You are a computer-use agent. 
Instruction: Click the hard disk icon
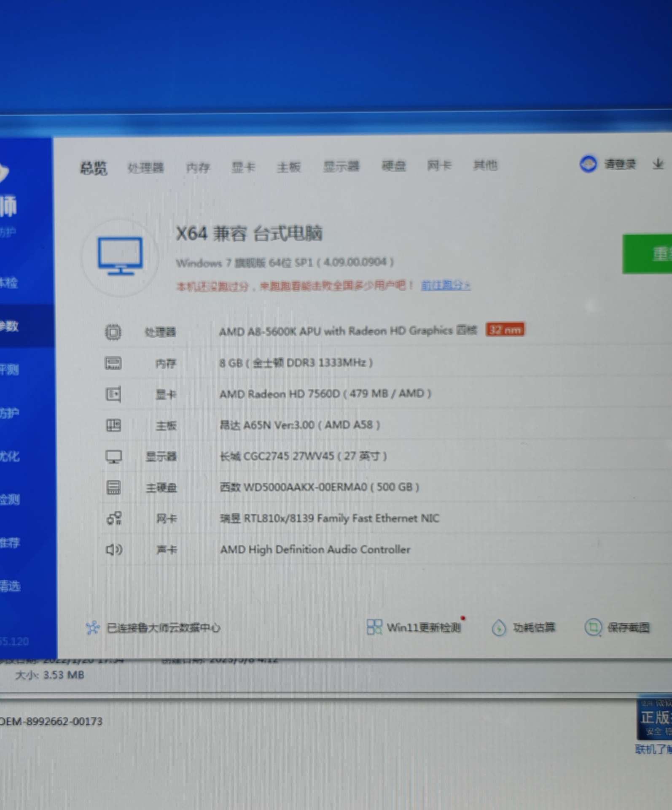(x=113, y=488)
